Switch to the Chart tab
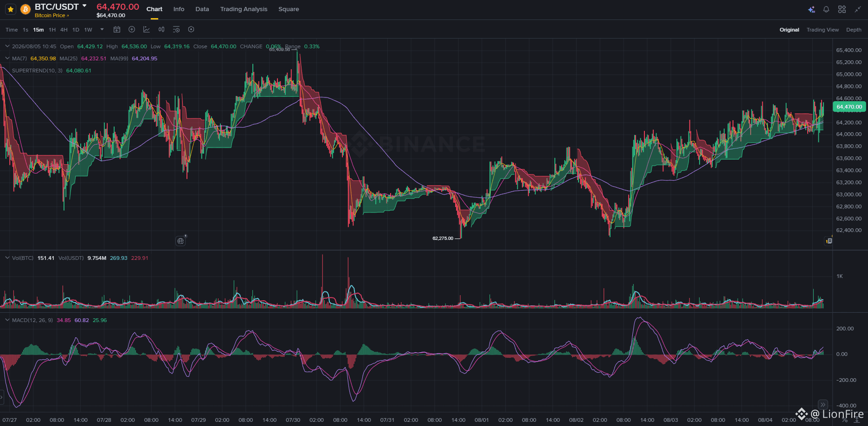The width and height of the screenshot is (868, 426). coord(154,9)
